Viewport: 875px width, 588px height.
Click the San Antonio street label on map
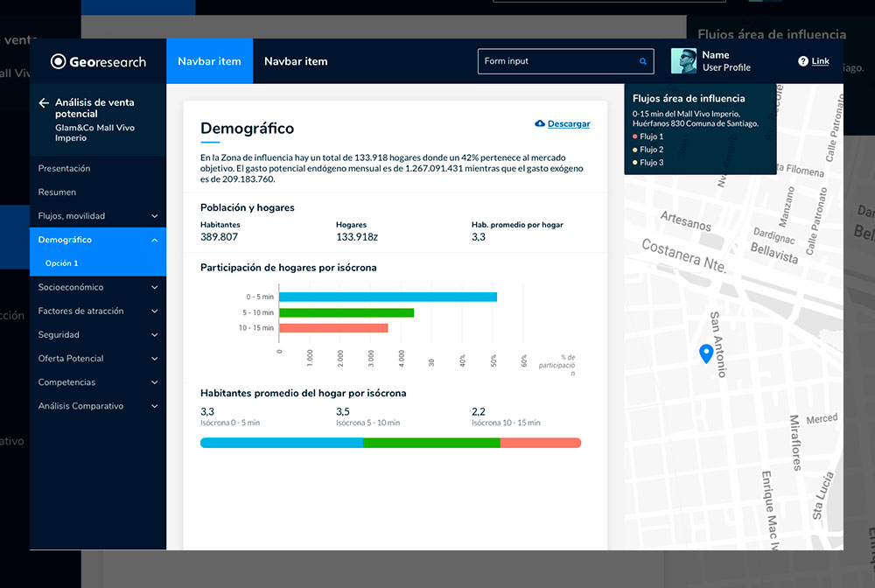[717, 345]
